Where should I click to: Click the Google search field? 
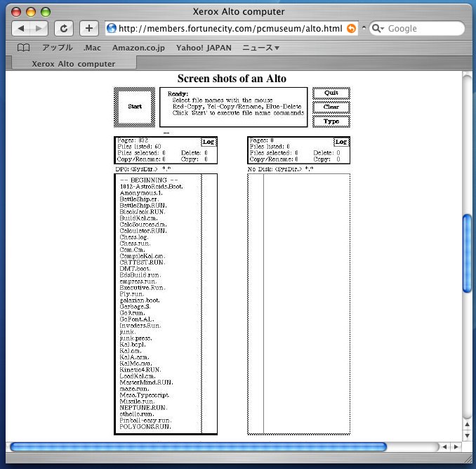(x=417, y=29)
